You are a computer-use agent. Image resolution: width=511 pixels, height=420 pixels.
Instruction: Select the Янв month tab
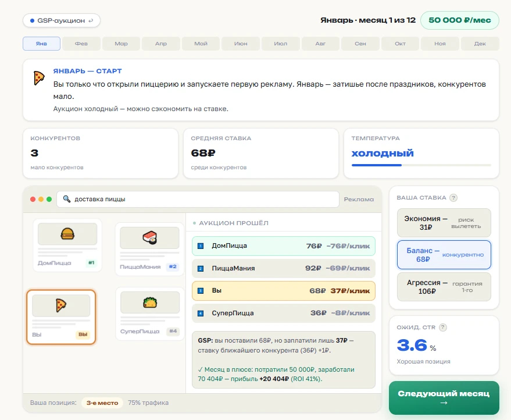(x=41, y=44)
